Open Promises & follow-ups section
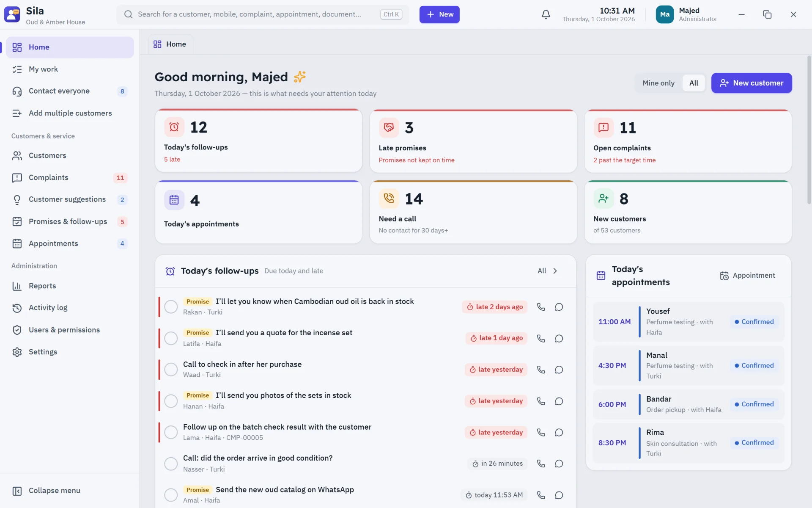 pos(70,221)
